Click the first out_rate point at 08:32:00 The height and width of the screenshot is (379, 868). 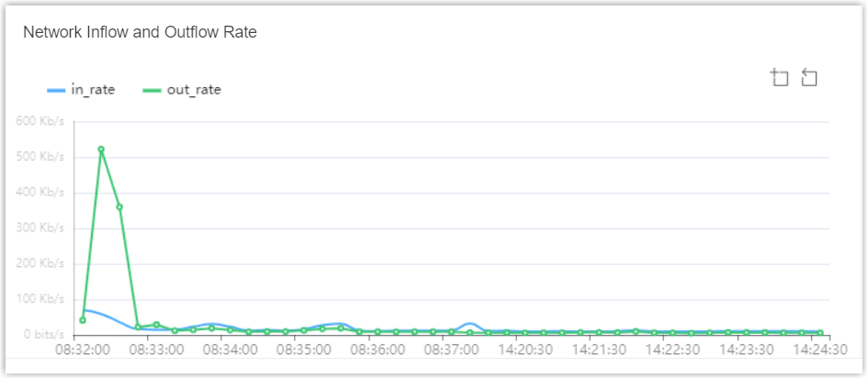[x=83, y=320]
